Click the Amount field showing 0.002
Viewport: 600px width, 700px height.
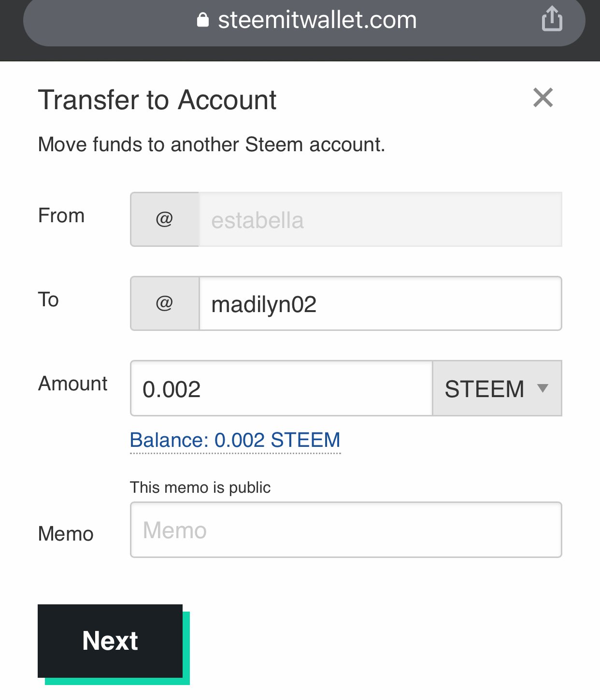(x=281, y=388)
